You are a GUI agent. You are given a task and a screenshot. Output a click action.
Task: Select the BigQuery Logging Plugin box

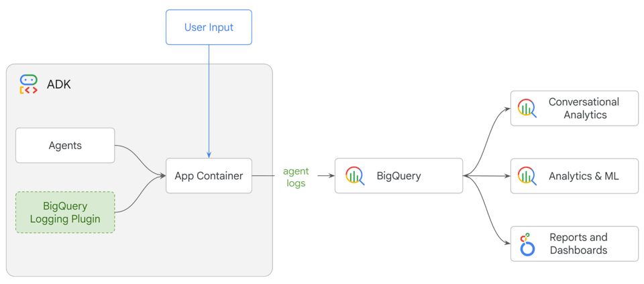pos(65,212)
